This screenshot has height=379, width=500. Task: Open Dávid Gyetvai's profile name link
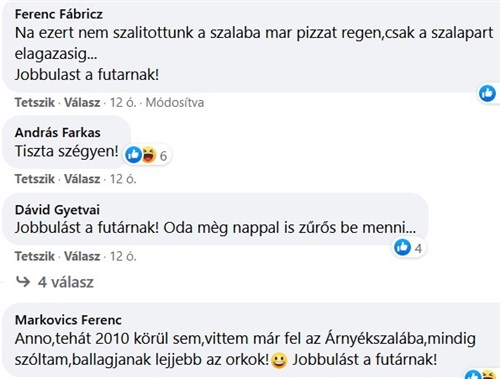pos(57,210)
